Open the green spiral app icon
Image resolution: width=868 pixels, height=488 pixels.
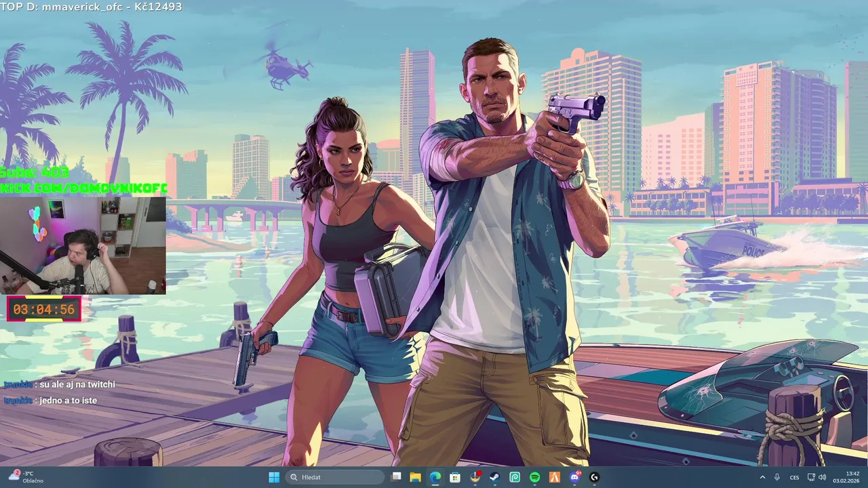click(x=515, y=477)
